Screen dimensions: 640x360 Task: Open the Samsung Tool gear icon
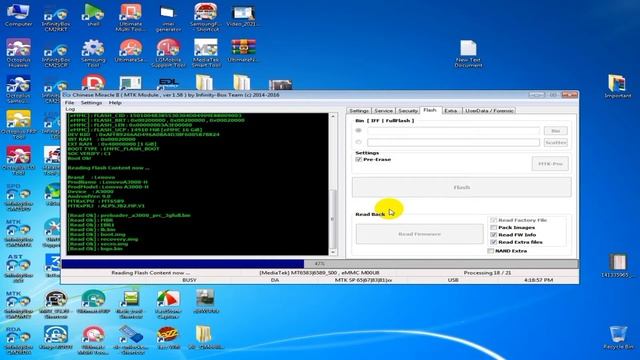tap(93, 53)
